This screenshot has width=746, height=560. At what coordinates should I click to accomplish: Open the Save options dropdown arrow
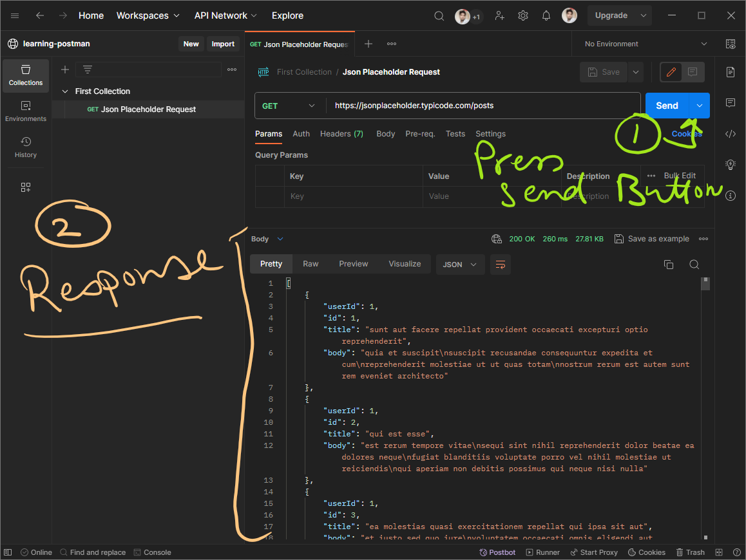(636, 72)
